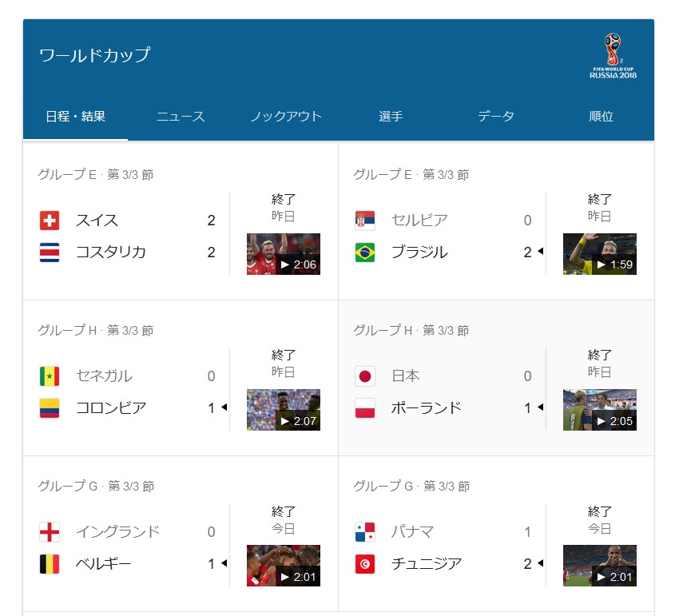Open the England vs Belgium highlight thumbnail
The height and width of the screenshot is (616, 679).
pyautogui.click(x=284, y=566)
